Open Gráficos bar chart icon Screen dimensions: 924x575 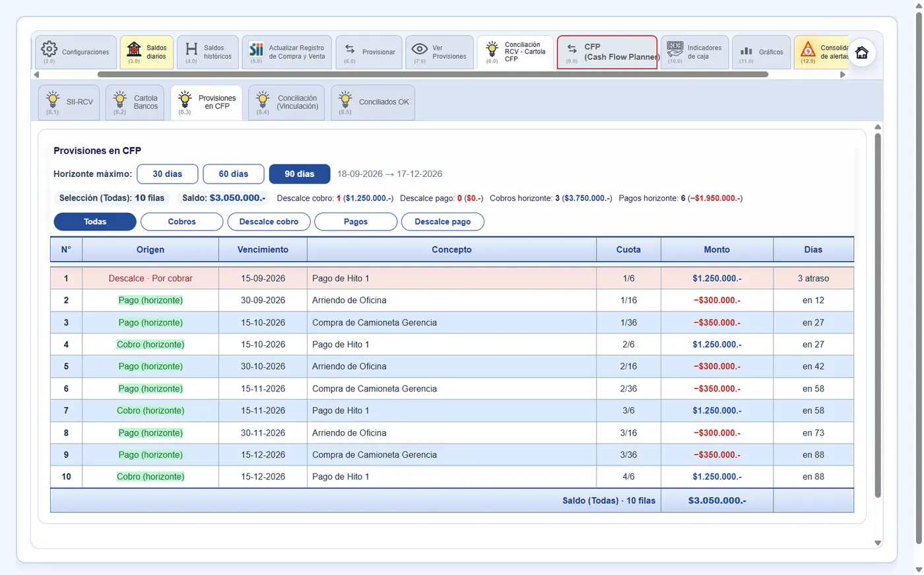746,51
